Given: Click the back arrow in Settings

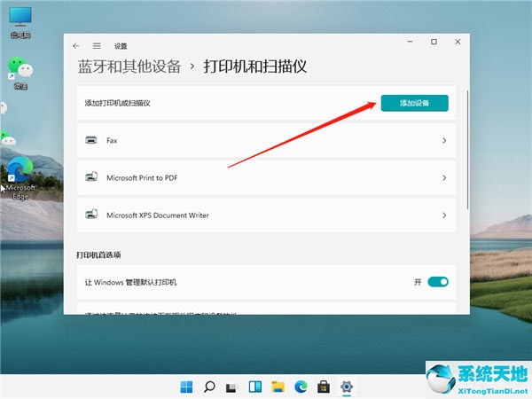Looking at the screenshot, I should (x=76, y=46).
